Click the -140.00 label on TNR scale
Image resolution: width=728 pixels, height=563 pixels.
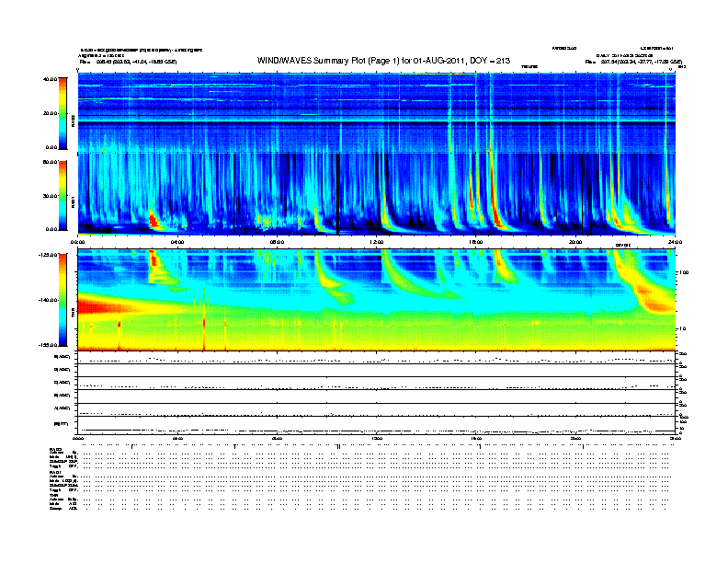pos(48,300)
